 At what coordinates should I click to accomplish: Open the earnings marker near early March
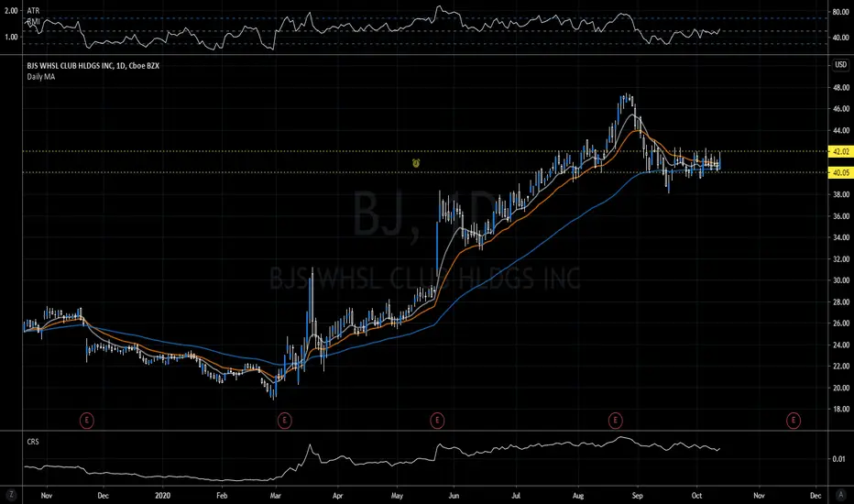pyautogui.click(x=284, y=421)
